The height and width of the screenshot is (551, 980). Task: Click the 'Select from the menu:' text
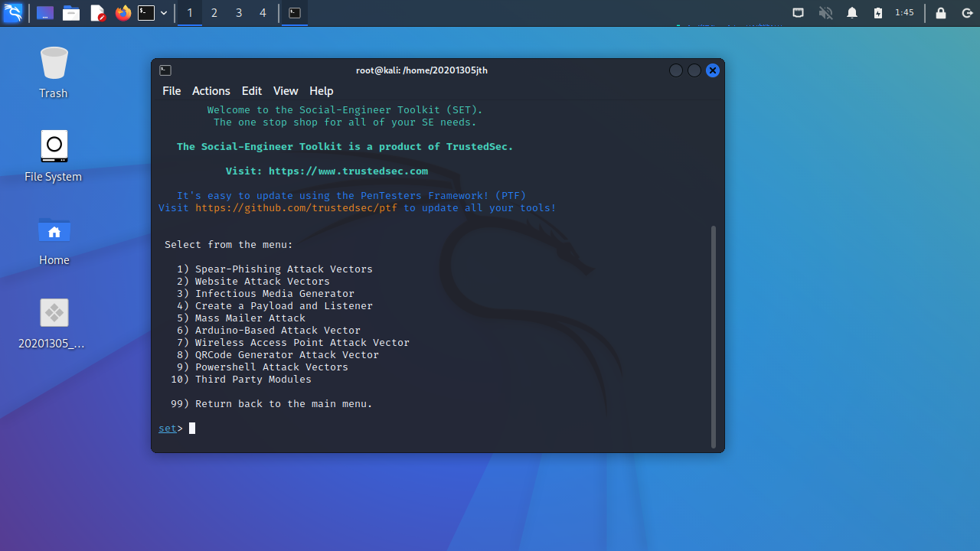229,245
